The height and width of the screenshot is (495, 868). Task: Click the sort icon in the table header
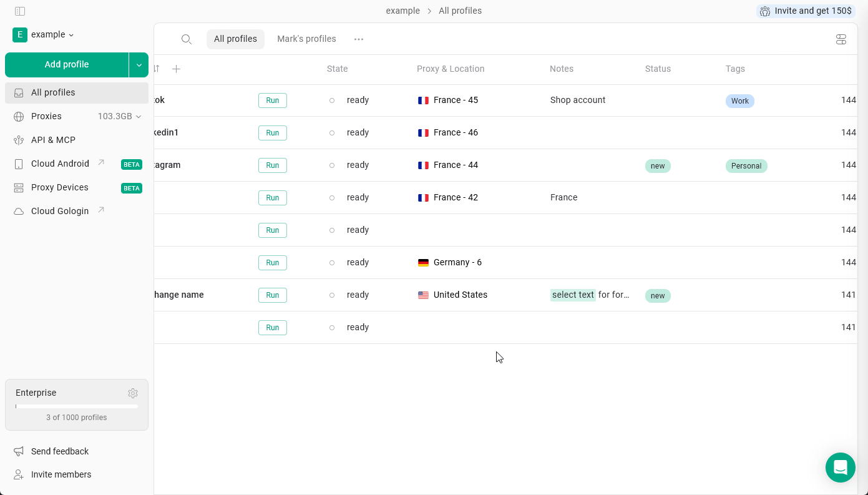(x=155, y=69)
